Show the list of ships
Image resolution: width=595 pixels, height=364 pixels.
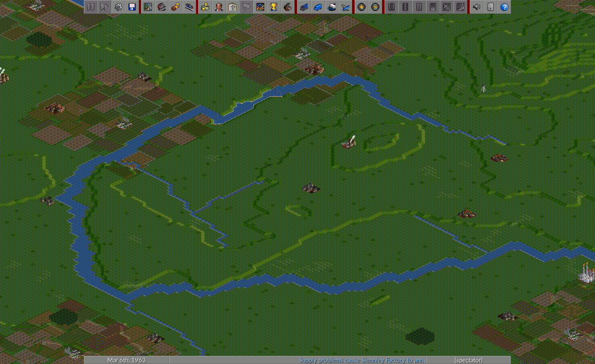(332, 7)
